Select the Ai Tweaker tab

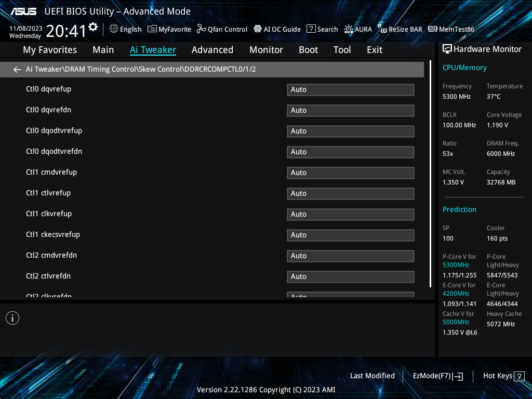point(153,50)
